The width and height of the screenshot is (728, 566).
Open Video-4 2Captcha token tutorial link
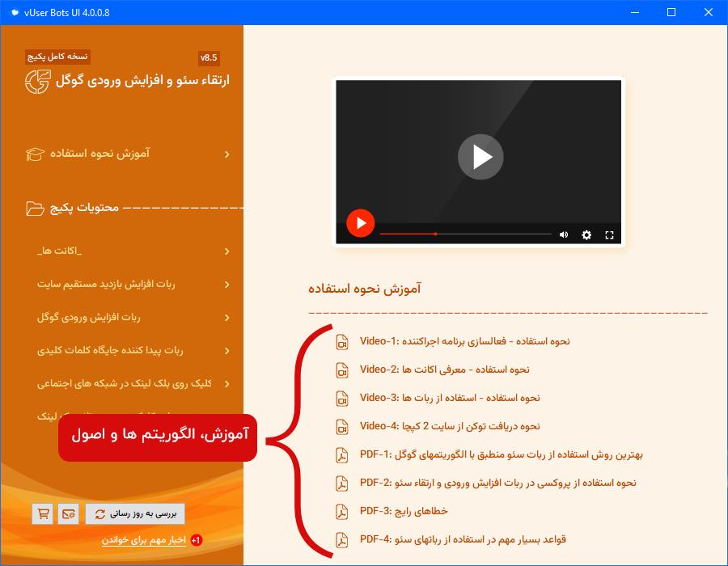[x=450, y=426]
